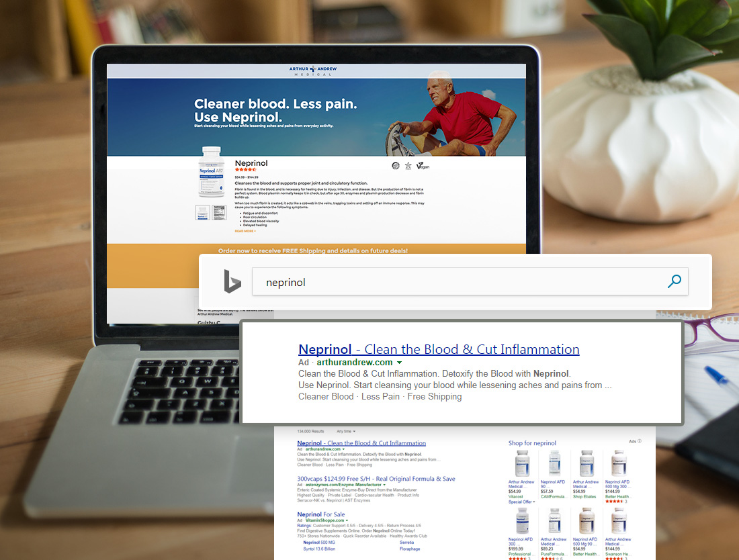Viewport: 739px width, 560px height.
Task: Click arthurandrew.com in the enlarged ad
Action: tap(355, 362)
